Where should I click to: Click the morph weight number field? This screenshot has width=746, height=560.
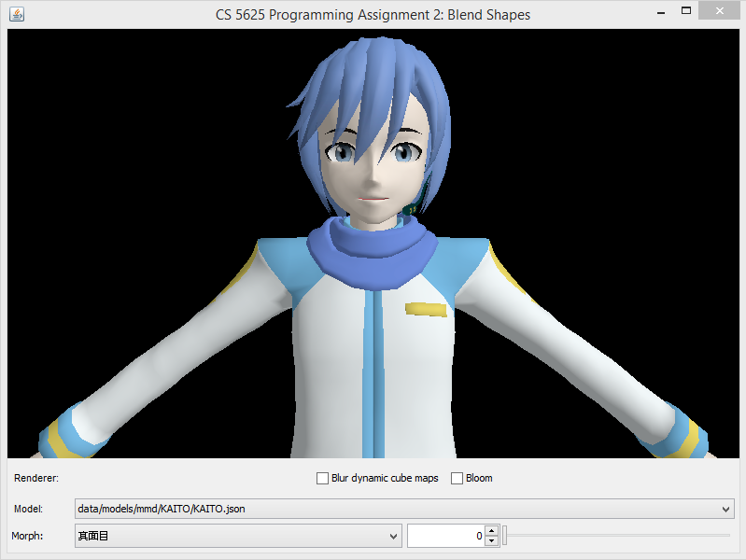click(445, 537)
